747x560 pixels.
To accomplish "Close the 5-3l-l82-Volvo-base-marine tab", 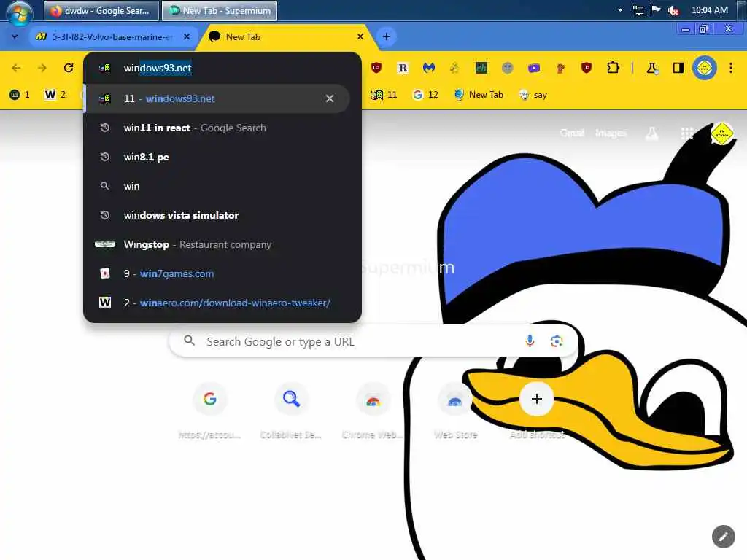I will coord(187,36).
